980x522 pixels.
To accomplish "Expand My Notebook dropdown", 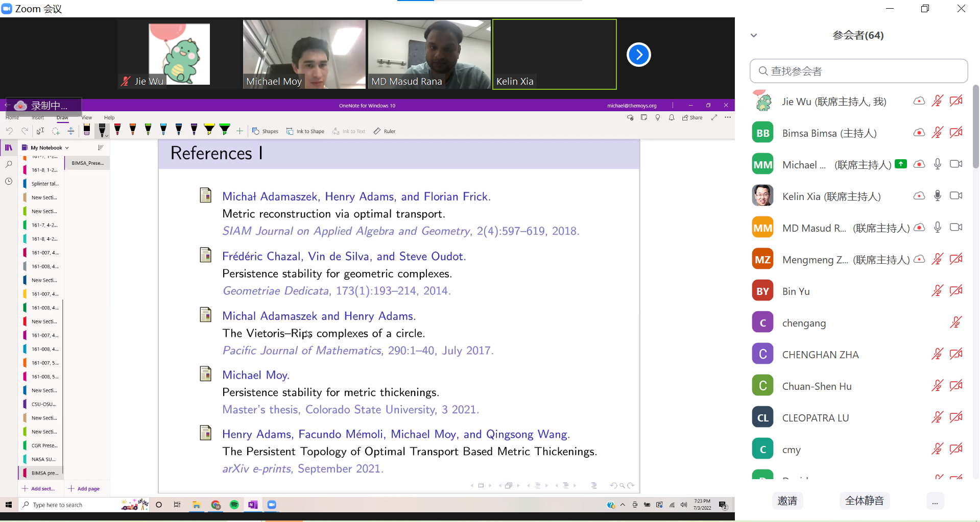I will click(66, 147).
